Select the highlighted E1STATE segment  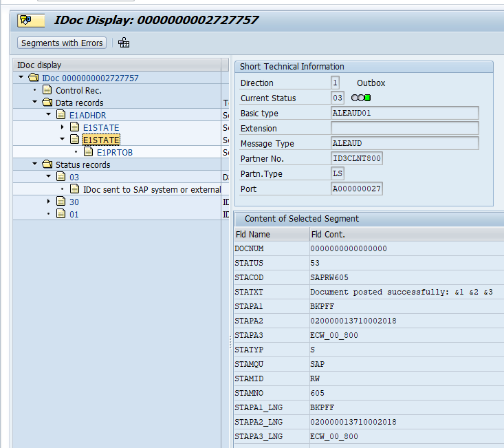point(101,140)
